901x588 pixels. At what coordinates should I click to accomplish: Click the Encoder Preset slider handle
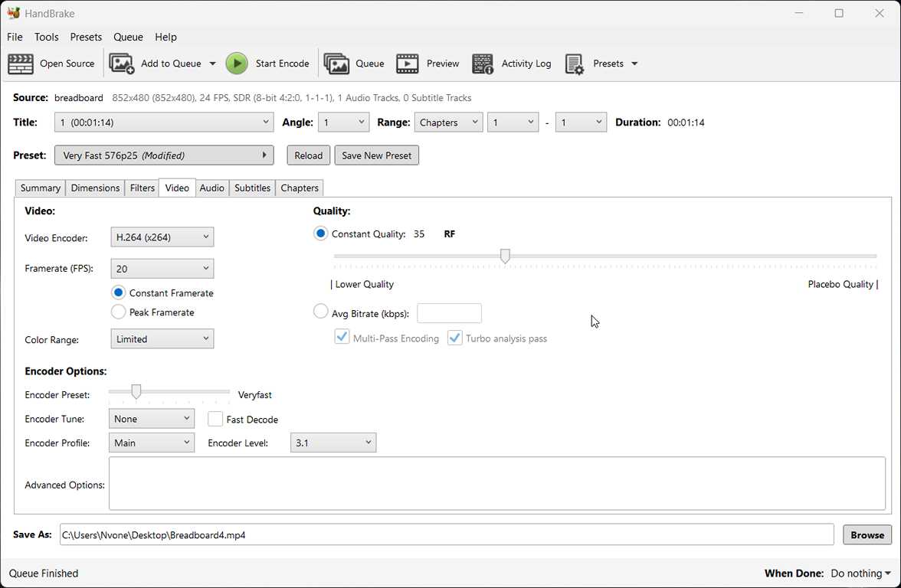[136, 392]
